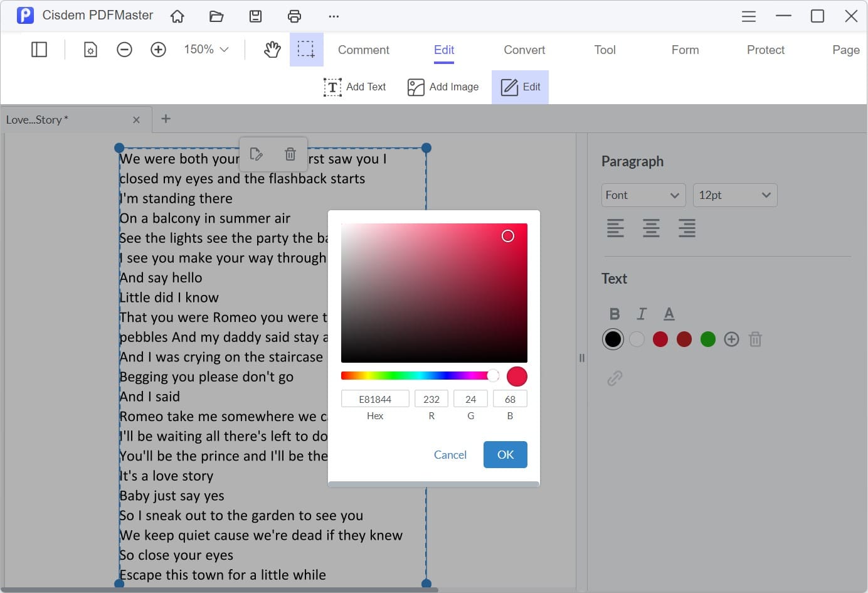Confirm color with OK button
Screen dimensions: 868x593
505,454
